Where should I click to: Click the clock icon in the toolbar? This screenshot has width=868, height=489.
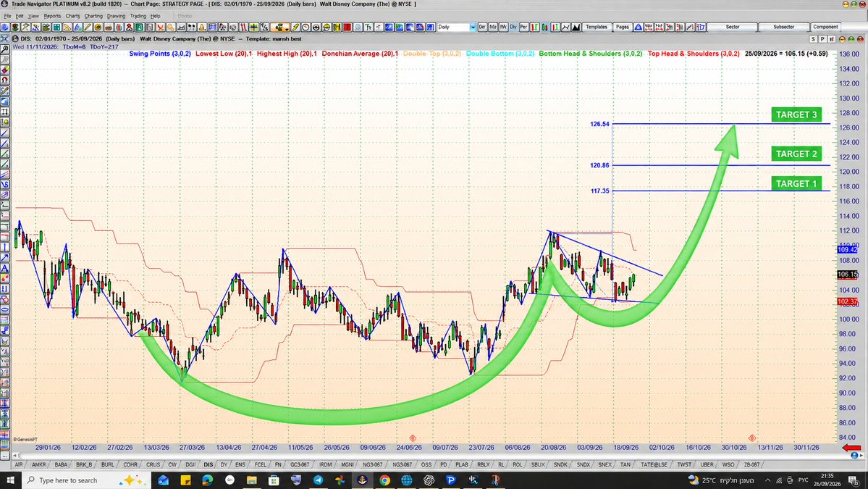pyautogui.click(x=305, y=27)
